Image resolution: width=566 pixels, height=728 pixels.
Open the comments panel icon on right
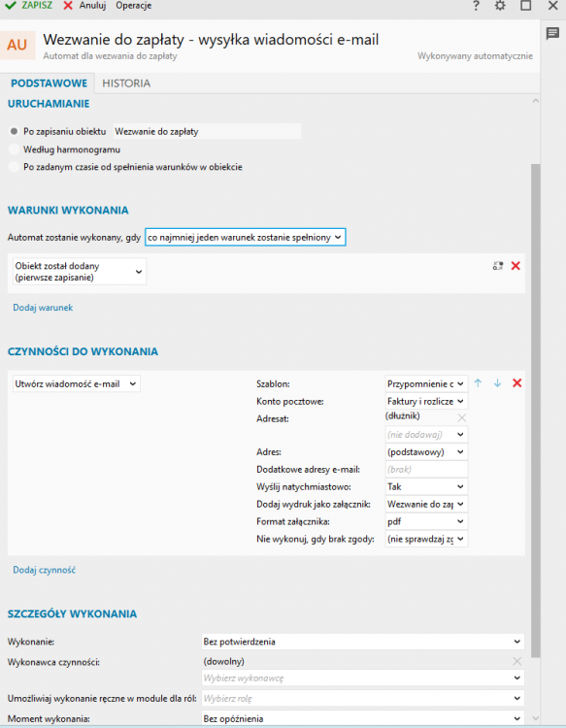click(552, 33)
